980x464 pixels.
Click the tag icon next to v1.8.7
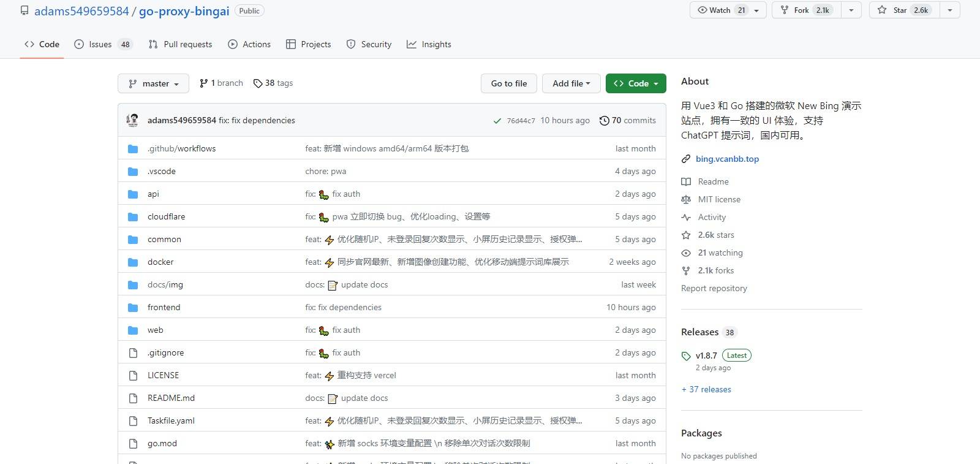coord(686,356)
